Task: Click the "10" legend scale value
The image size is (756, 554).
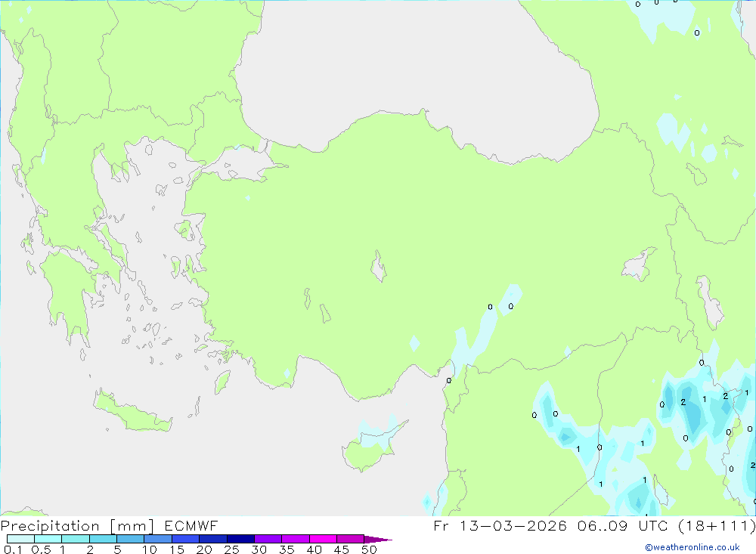Action: click(150, 549)
